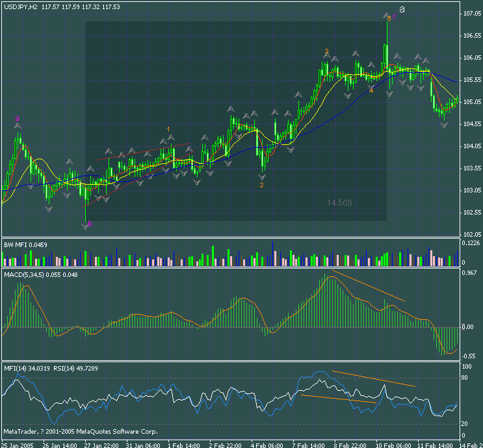Click the orange wave '3' label
This screenshot has height=448, width=483.
coord(326,51)
